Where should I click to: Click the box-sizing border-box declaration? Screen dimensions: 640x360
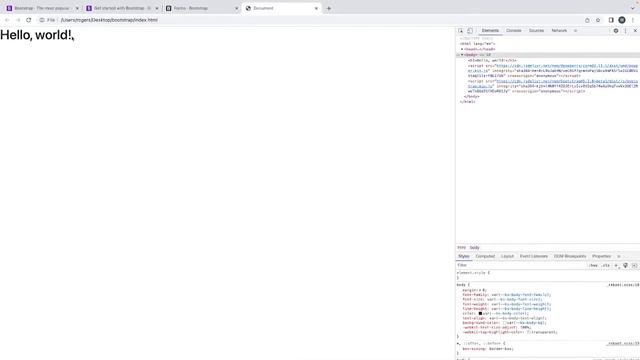488,349
